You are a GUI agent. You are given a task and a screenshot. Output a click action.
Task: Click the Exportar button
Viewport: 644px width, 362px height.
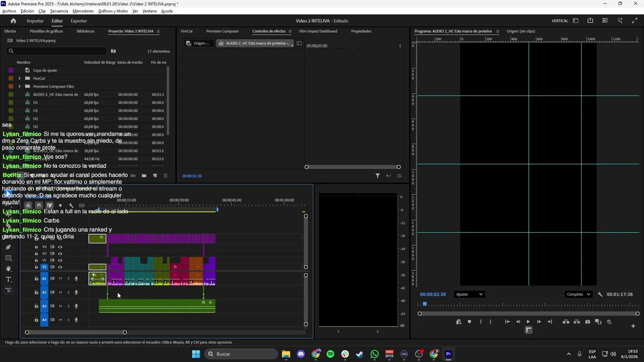click(78, 21)
